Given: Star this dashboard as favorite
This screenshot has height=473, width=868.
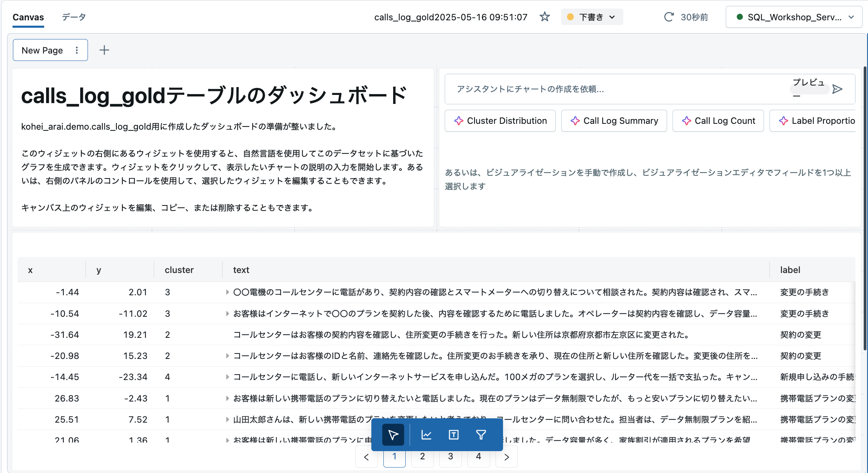Looking at the screenshot, I should (x=544, y=17).
